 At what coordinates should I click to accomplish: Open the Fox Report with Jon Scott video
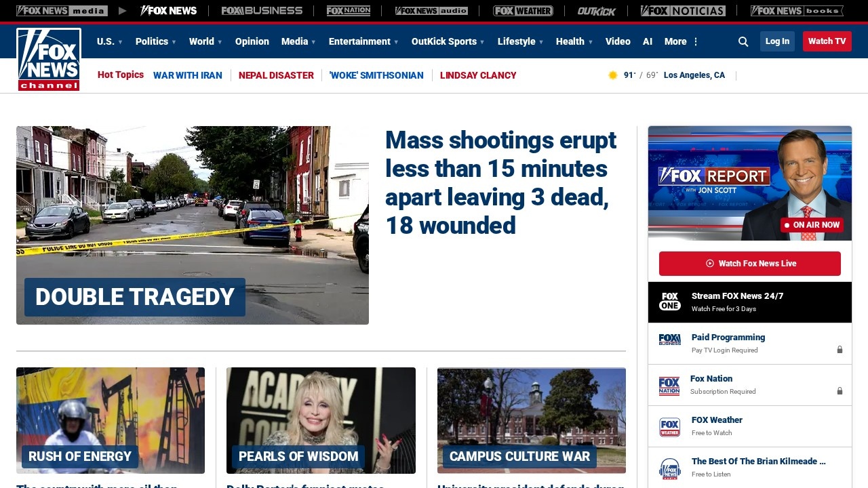click(x=750, y=183)
